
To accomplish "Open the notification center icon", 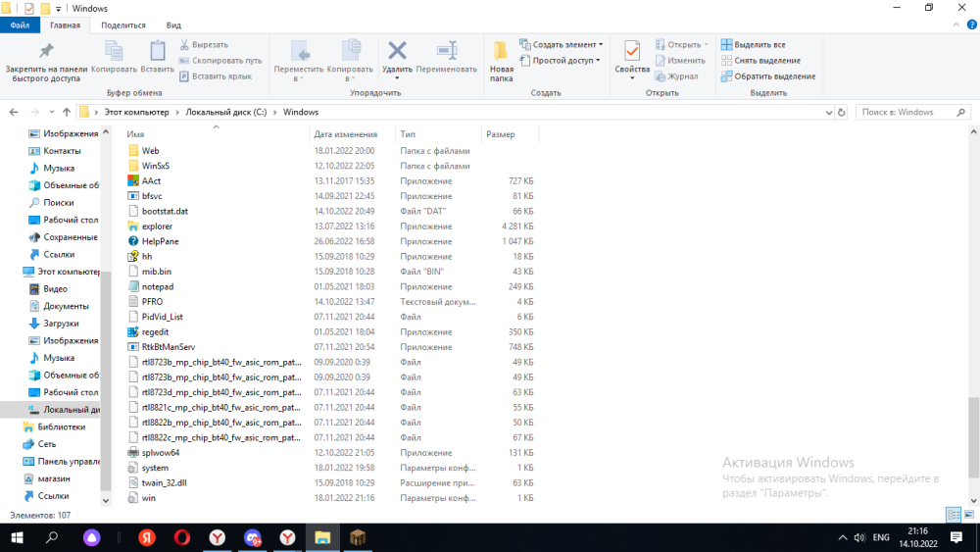I will [x=956, y=537].
